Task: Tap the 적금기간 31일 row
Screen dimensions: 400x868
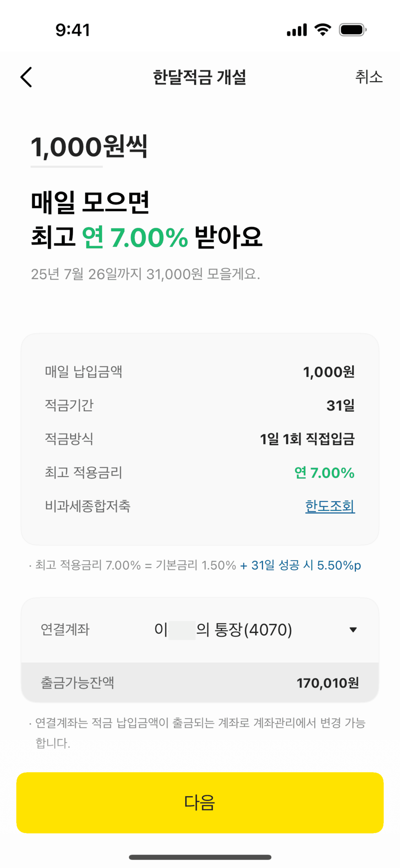Action: point(200,405)
